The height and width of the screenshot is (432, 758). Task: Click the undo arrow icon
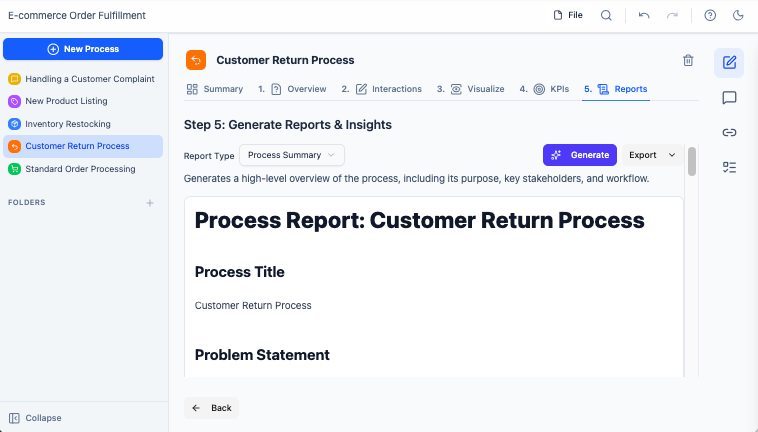coord(644,16)
